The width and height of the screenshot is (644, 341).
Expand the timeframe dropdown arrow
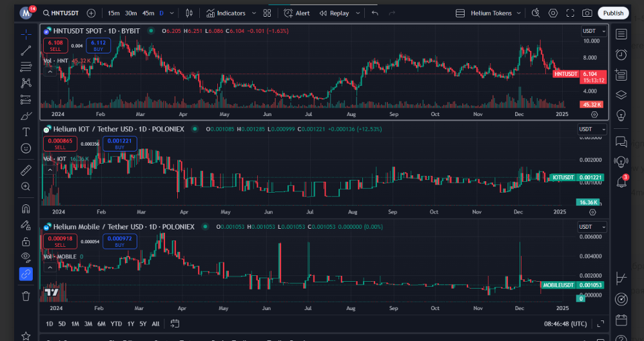pos(171,13)
